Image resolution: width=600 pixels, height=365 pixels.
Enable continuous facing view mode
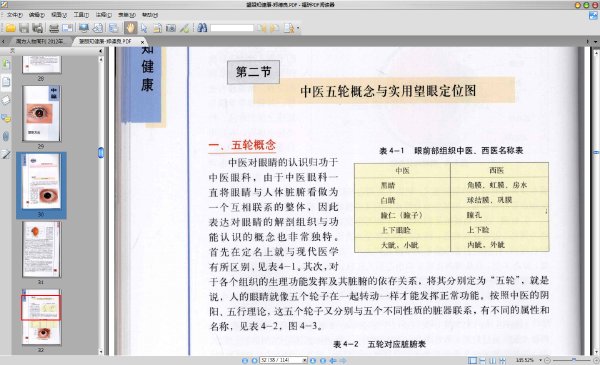(x=502, y=360)
